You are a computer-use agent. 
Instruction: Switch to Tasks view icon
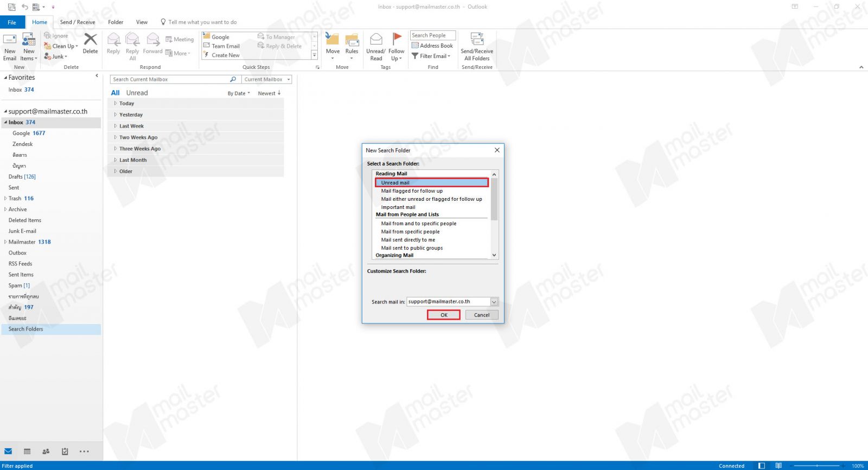(65, 451)
